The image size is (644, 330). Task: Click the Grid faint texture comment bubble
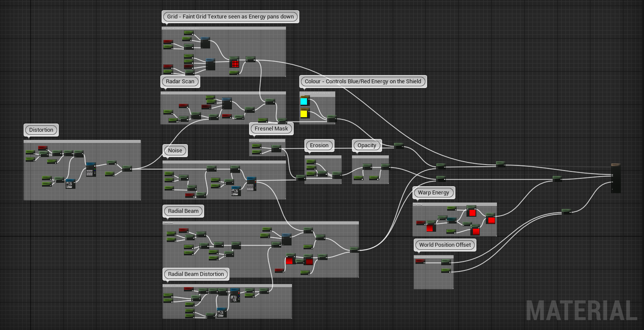pyautogui.click(x=230, y=17)
